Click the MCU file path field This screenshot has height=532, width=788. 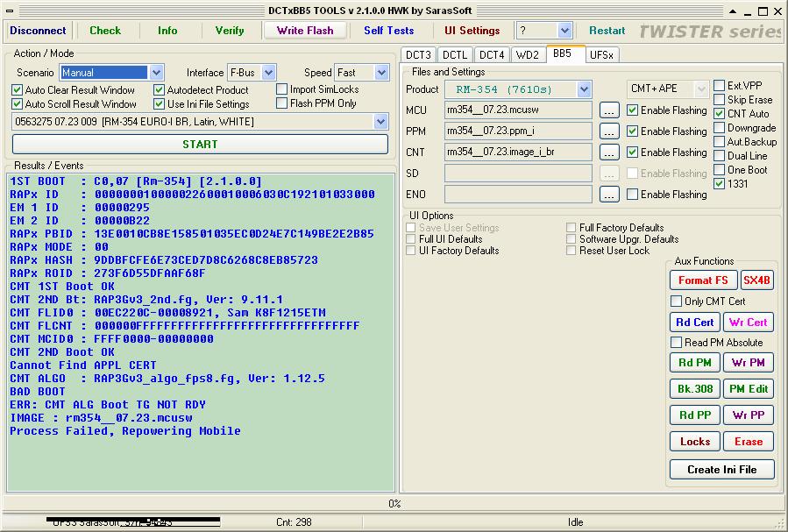(518, 110)
